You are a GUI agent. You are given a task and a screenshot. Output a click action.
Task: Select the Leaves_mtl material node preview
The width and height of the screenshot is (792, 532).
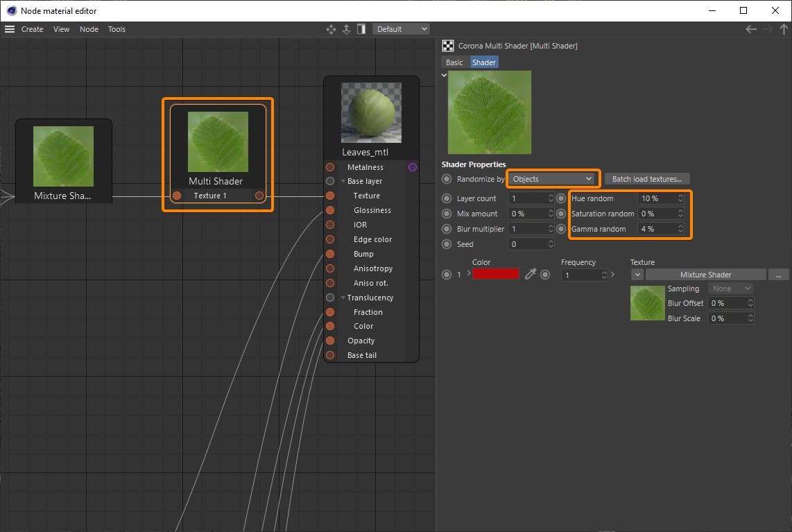[371, 112]
